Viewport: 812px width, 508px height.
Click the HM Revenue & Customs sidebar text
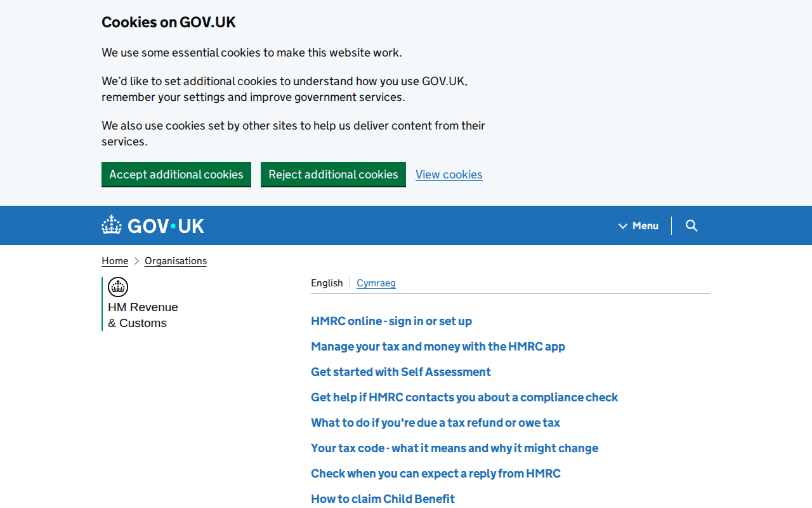tap(143, 314)
